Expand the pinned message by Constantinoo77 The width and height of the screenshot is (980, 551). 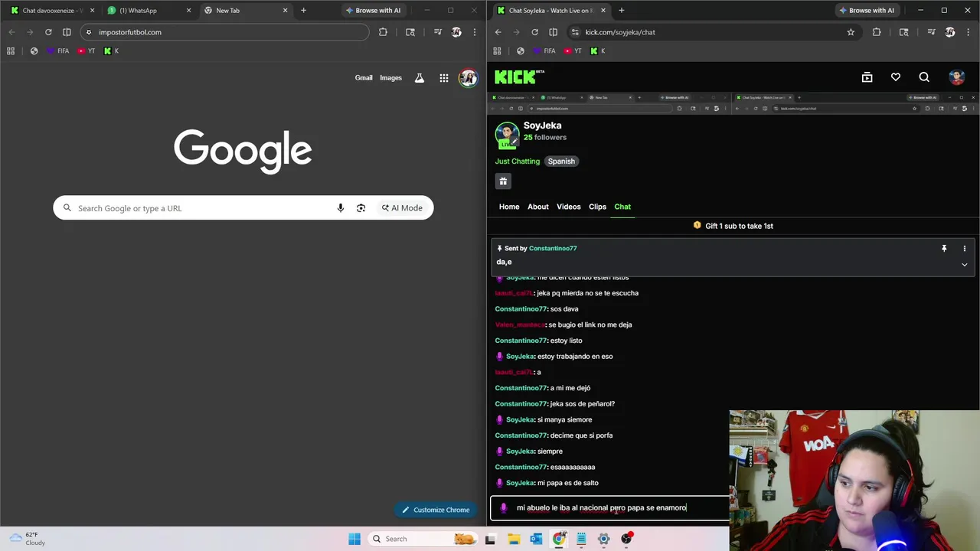[x=965, y=265]
